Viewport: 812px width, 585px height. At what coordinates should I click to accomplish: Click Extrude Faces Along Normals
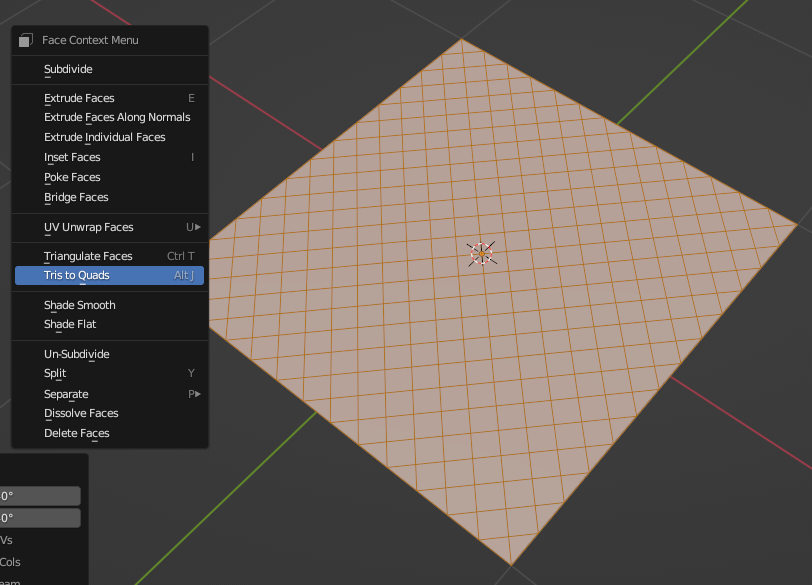pyautogui.click(x=109, y=118)
